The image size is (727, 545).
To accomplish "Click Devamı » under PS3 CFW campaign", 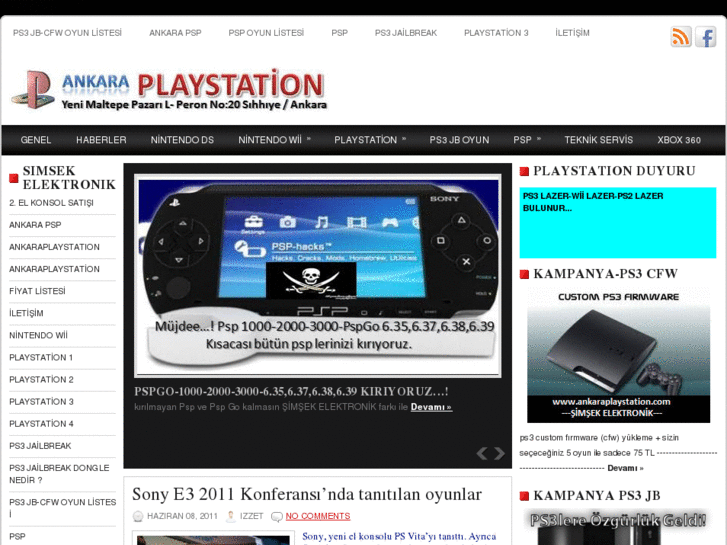I will (x=625, y=468).
